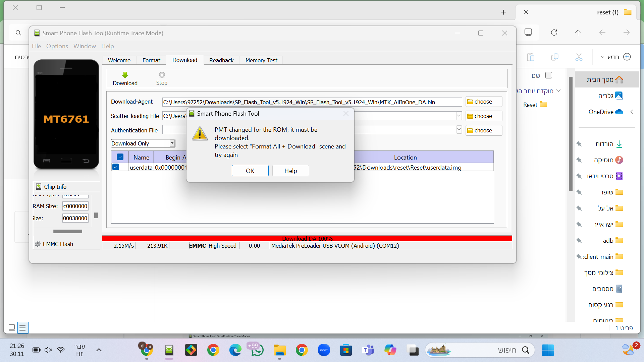Open the Help menu
Image resolution: width=644 pixels, height=362 pixels.
tap(107, 46)
